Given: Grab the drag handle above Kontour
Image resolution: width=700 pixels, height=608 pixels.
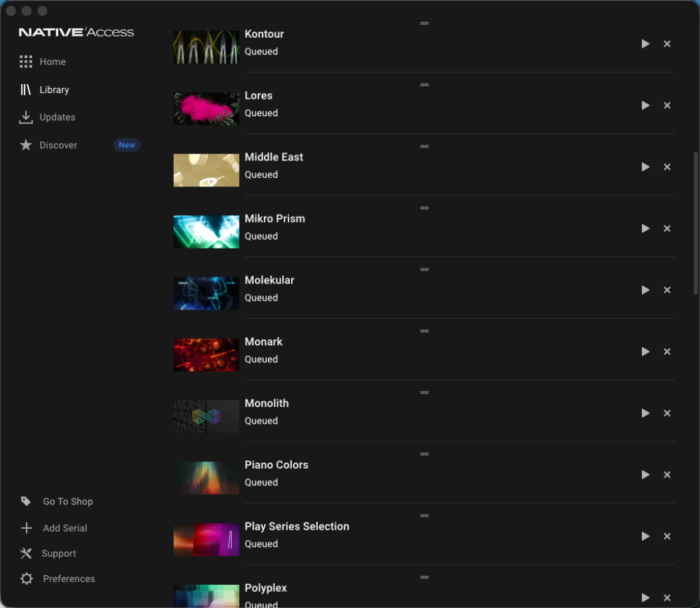Looking at the screenshot, I should pos(424,23).
